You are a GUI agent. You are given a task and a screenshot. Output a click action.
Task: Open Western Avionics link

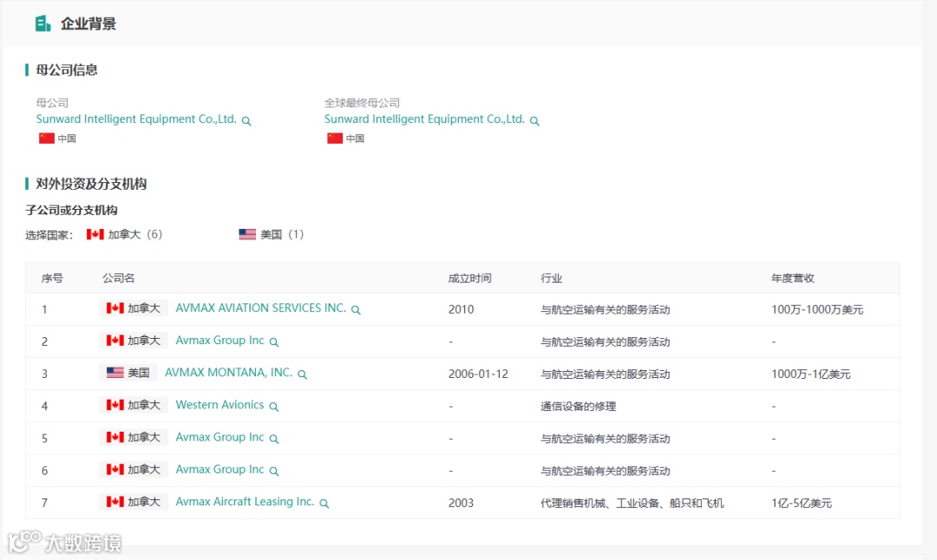[220, 405]
